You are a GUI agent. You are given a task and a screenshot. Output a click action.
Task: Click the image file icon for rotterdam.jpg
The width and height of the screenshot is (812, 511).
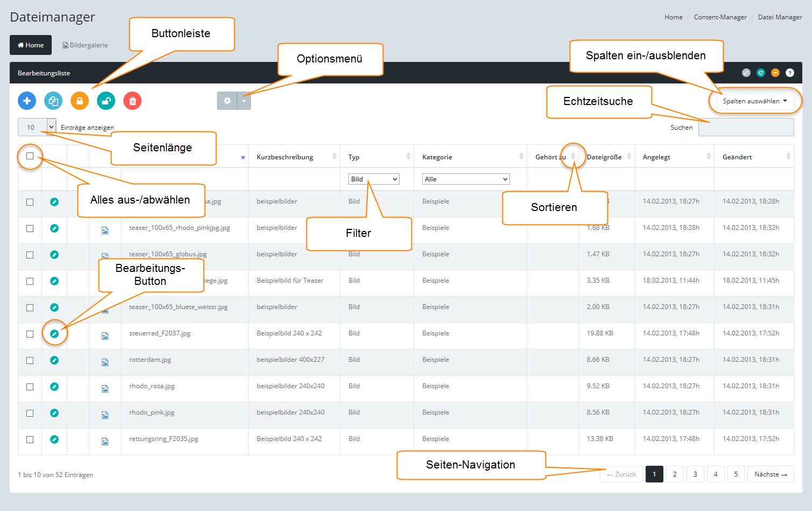pyautogui.click(x=105, y=362)
